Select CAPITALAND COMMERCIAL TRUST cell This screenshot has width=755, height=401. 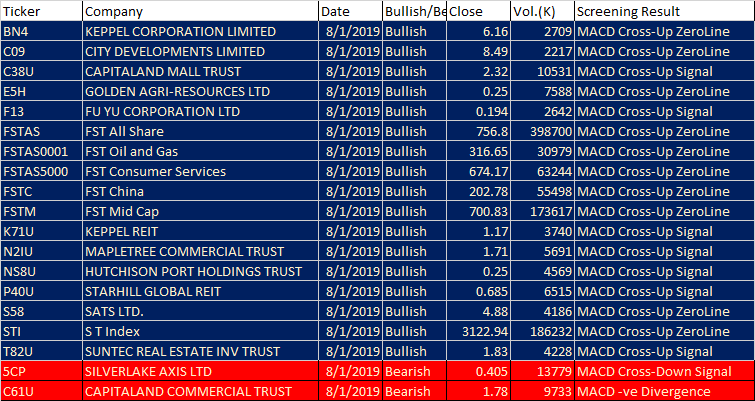(200, 391)
